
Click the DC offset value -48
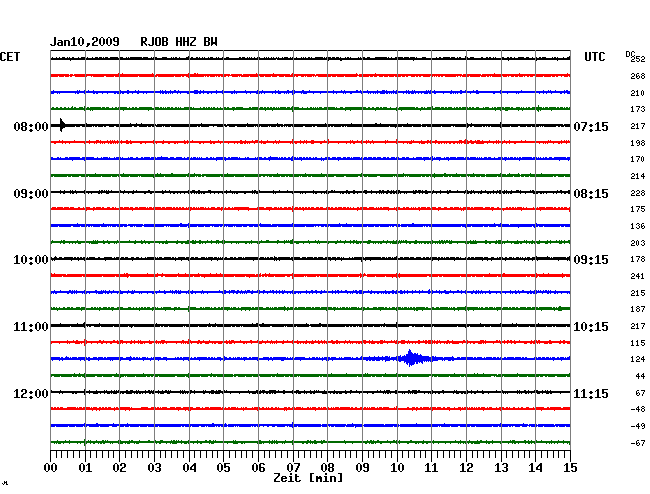tap(638, 409)
